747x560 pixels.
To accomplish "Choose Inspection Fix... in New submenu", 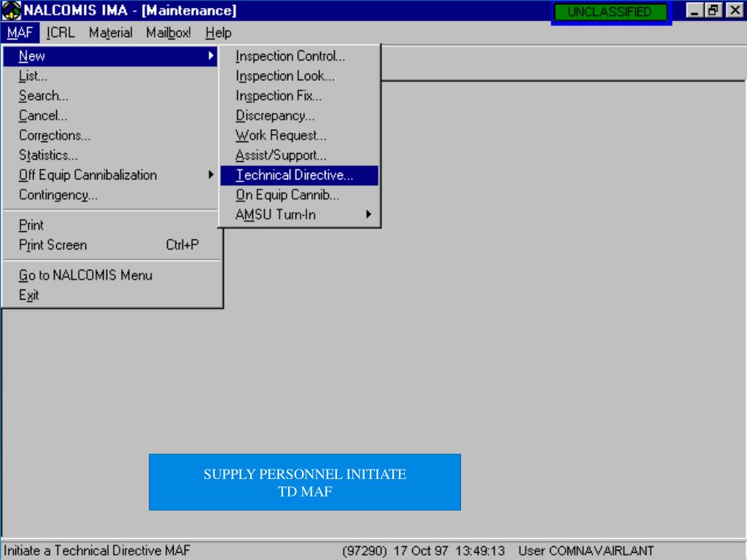I will (x=299, y=96).
